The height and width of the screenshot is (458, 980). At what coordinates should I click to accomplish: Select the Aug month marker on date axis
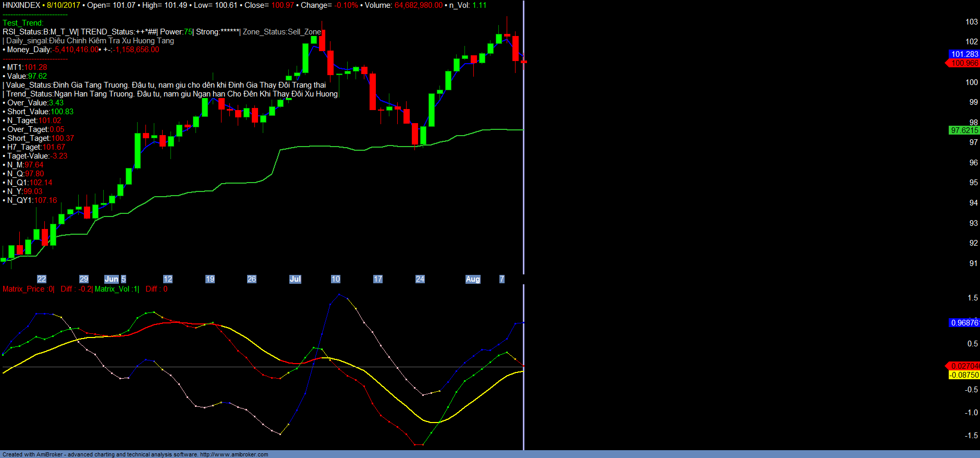click(473, 279)
